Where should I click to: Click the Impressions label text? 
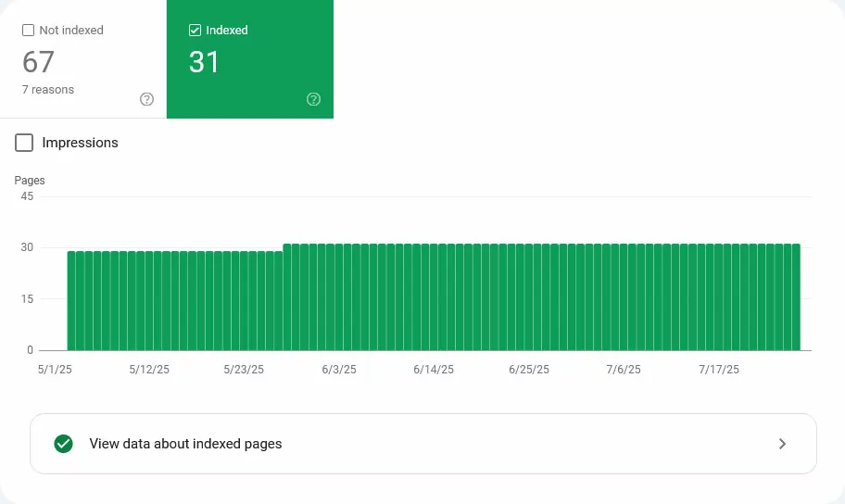(81, 143)
